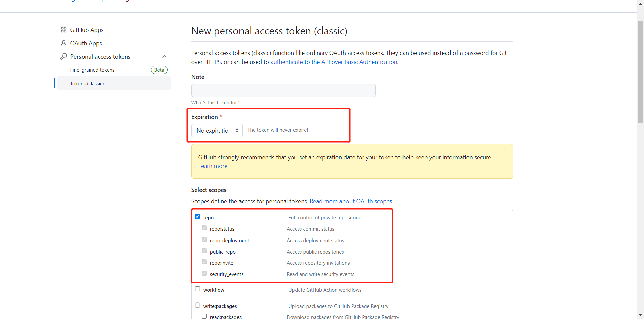Click the page vertical scrollbar thumb

click(x=640, y=72)
